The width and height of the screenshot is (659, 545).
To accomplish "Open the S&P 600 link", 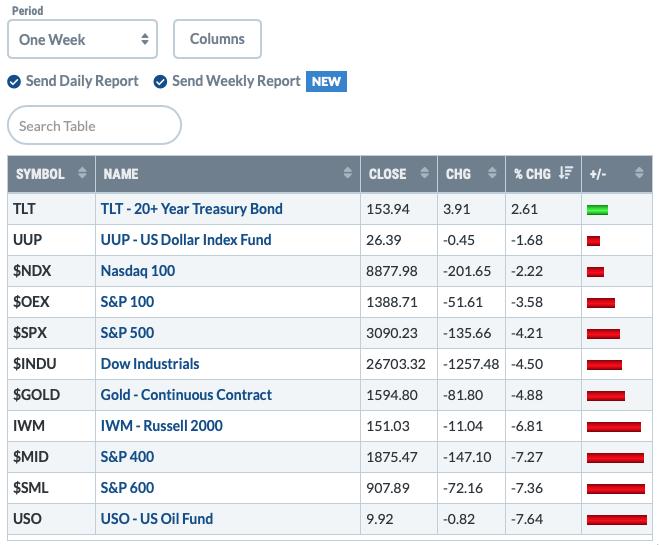I will coord(127,488).
